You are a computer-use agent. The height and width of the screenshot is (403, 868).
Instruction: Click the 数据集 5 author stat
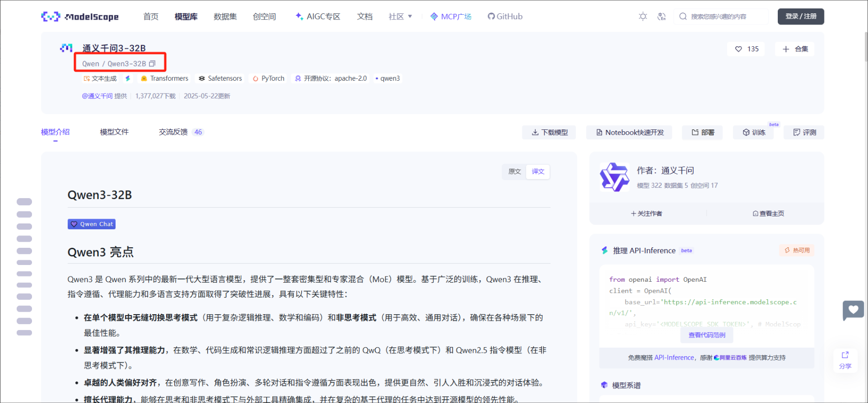pyautogui.click(x=676, y=185)
